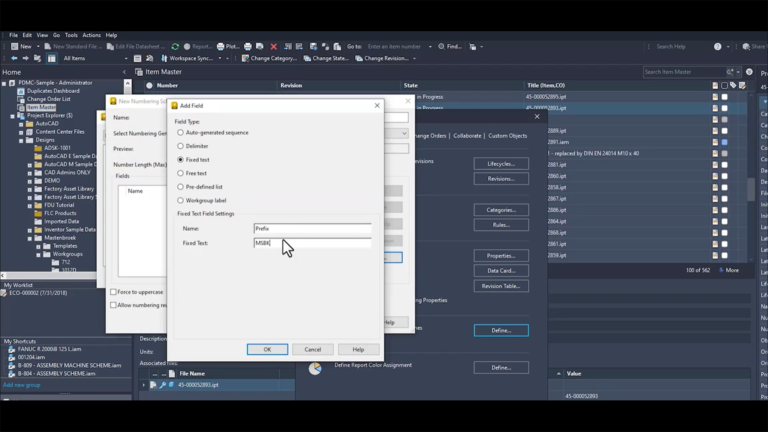Open the View menu
The image size is (768, 432).
click(x=42, y=35)
